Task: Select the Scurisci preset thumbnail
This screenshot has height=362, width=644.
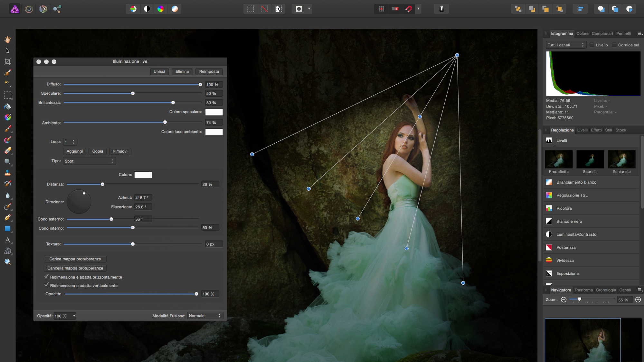Action: coord(590,159)
